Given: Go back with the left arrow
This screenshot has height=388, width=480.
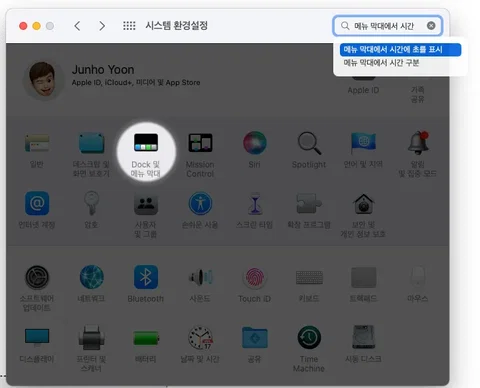Looking at the screenshot, I should [x=77, y=26].
